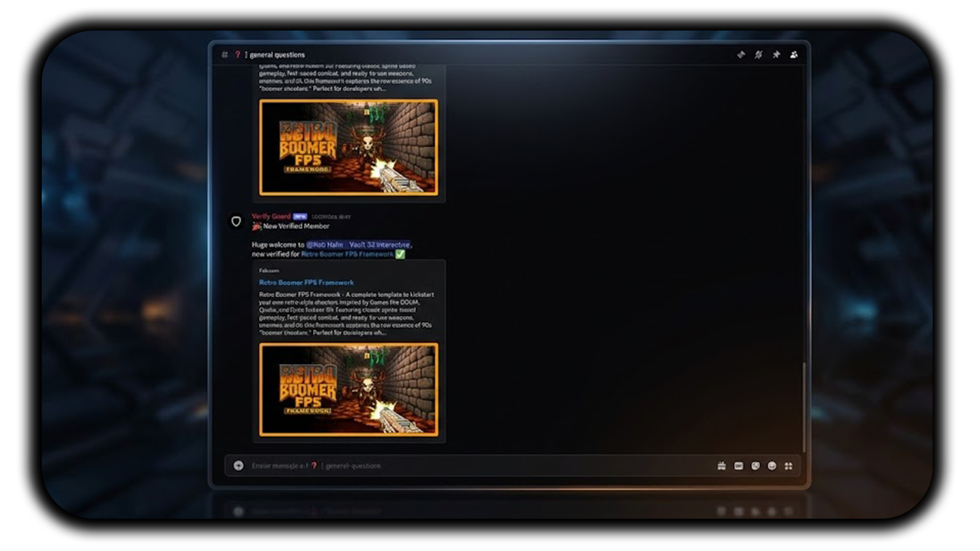
Task: Toggle the member list icon
Action: click(x=794, y=55)
